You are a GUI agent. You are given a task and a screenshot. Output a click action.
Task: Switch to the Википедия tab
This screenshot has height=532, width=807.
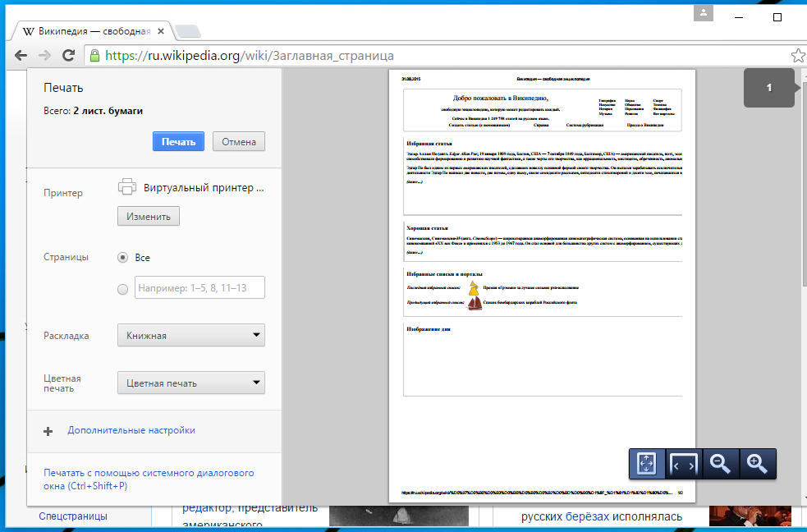tap(90, 30)
